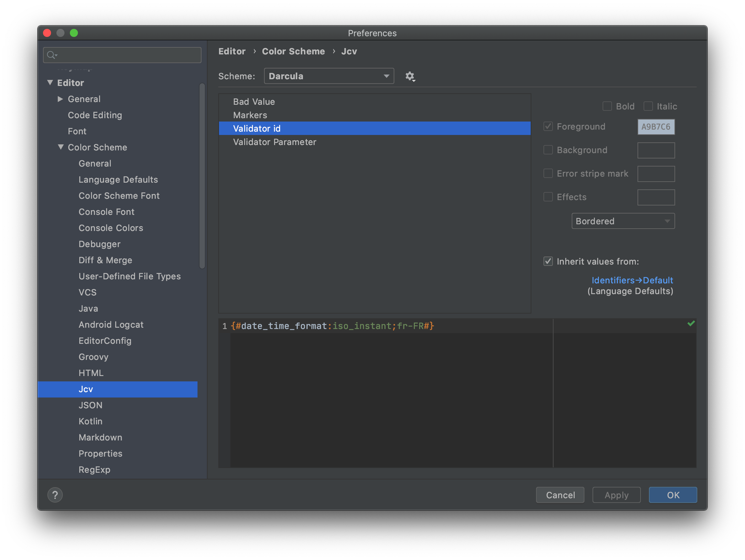Viewport: 745px width, 560px height.
Task: Click the Jcv sidebar item
Action: [x=86, y=389]
